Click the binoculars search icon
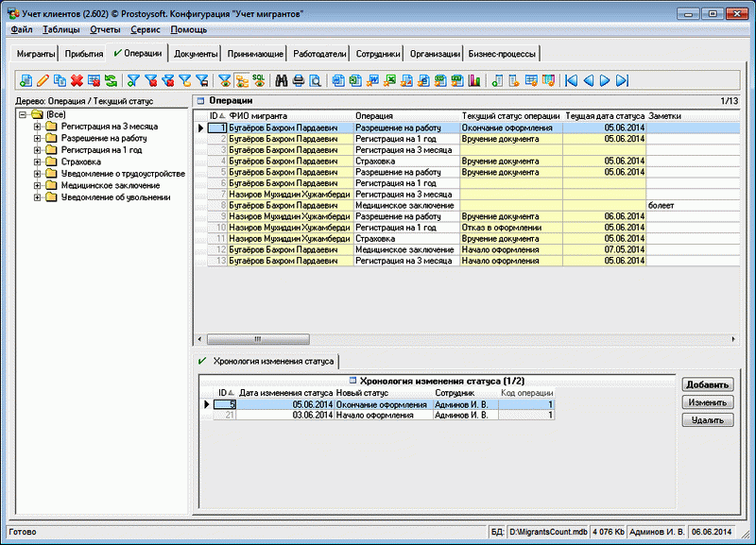Image resolution: width=756 pixels, height=545 pixels. click(x=281, y=80)
